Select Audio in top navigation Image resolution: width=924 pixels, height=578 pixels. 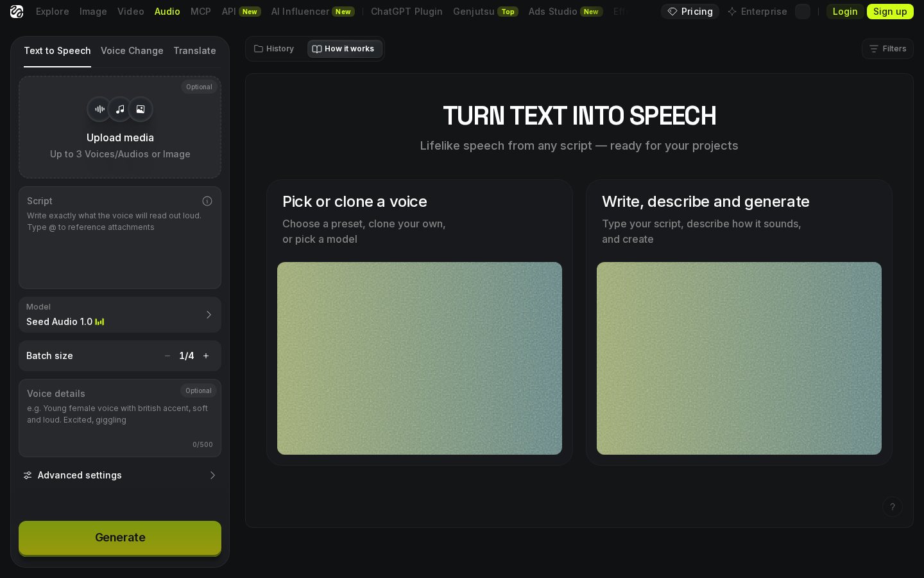[167, 12]
